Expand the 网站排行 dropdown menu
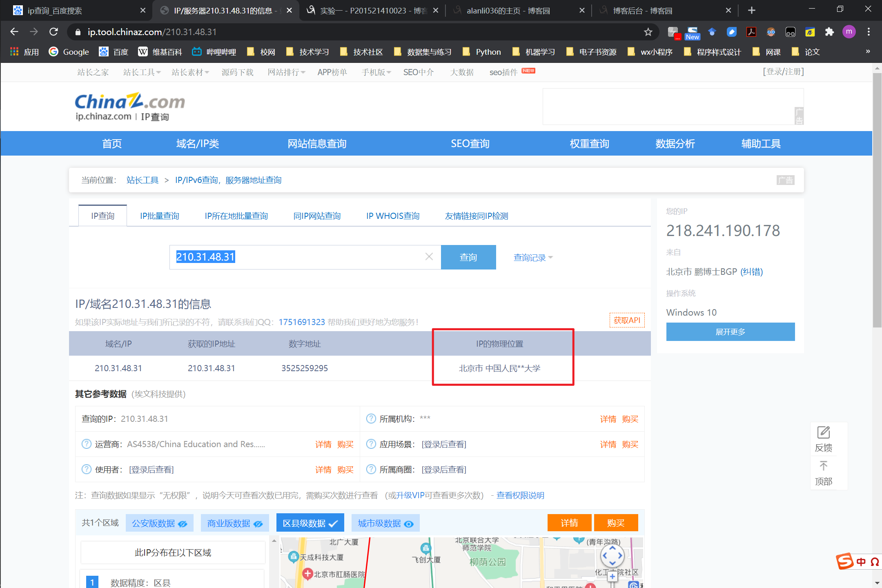The width and height of the screenshot is (882, 588). click(286, 72)
